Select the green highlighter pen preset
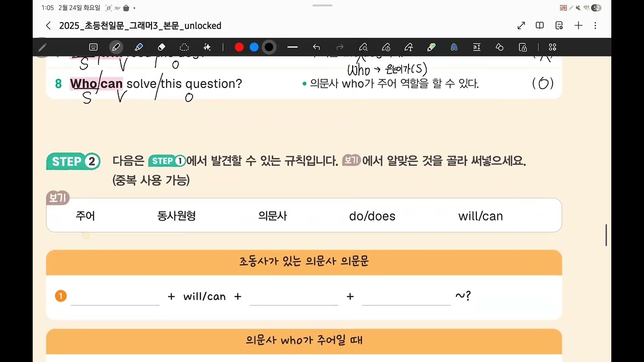This screenshot has height=362, width=644. [431, 47]
